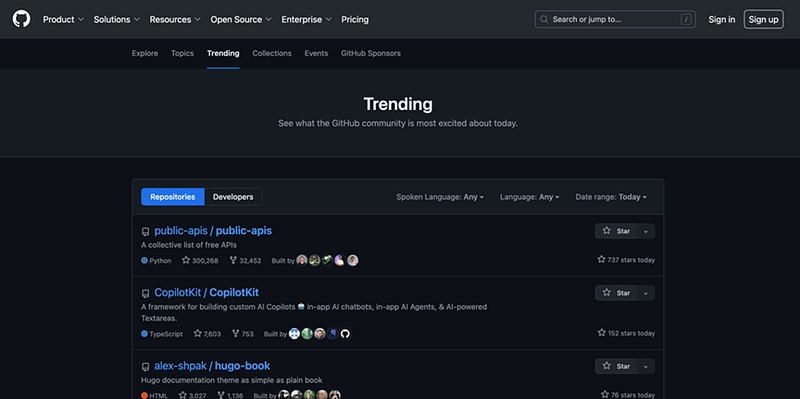Click the HTML language dot on hugo-book
This screenshot has width=800, height=399.
(144, 395)
